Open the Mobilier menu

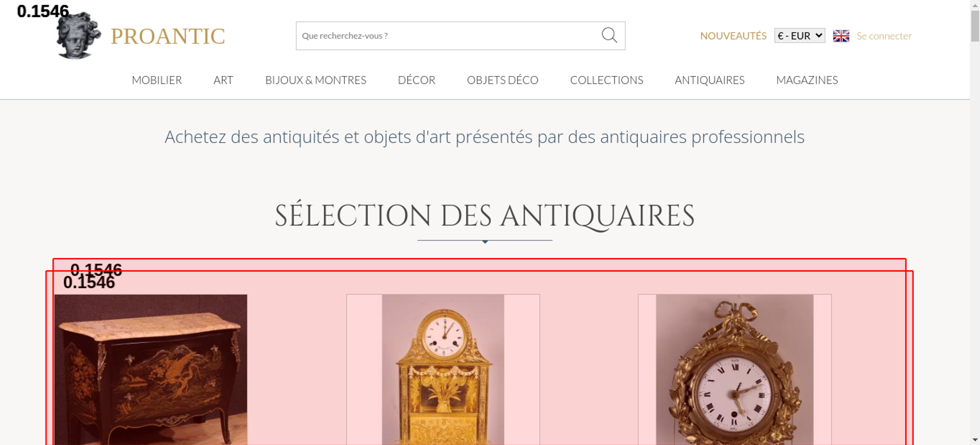pyautogui.click(x=157, y=80)
